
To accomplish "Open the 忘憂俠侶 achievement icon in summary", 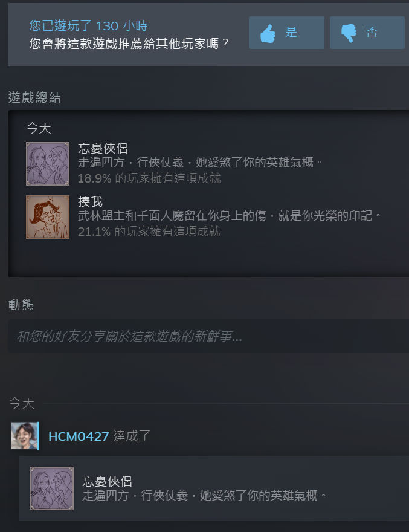I will pos(48,164).
